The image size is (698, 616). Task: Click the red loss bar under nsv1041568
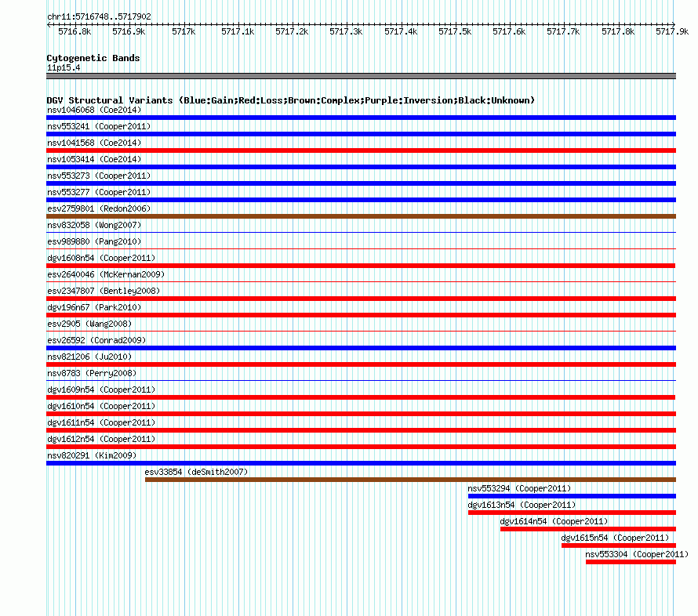click(x=361, y=150)
